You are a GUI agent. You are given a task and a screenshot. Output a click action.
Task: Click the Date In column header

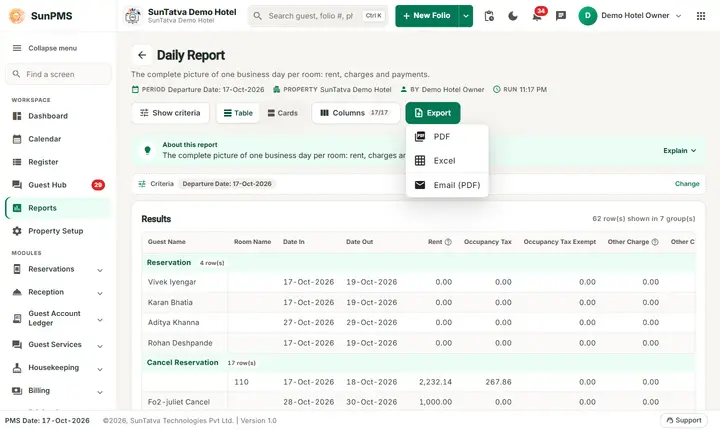pos(293,242)
